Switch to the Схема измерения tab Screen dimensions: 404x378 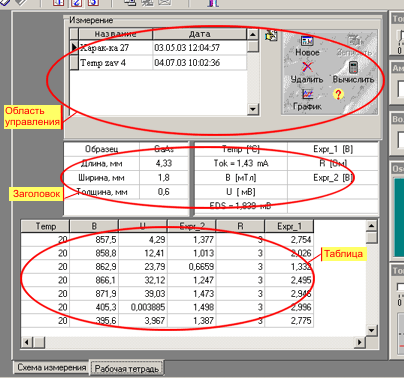pos(52,367)
